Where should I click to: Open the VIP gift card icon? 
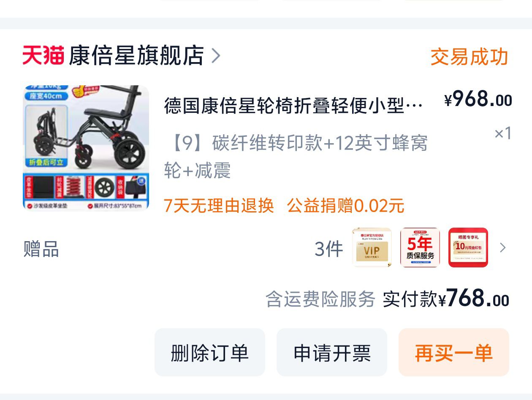point(372,248)
